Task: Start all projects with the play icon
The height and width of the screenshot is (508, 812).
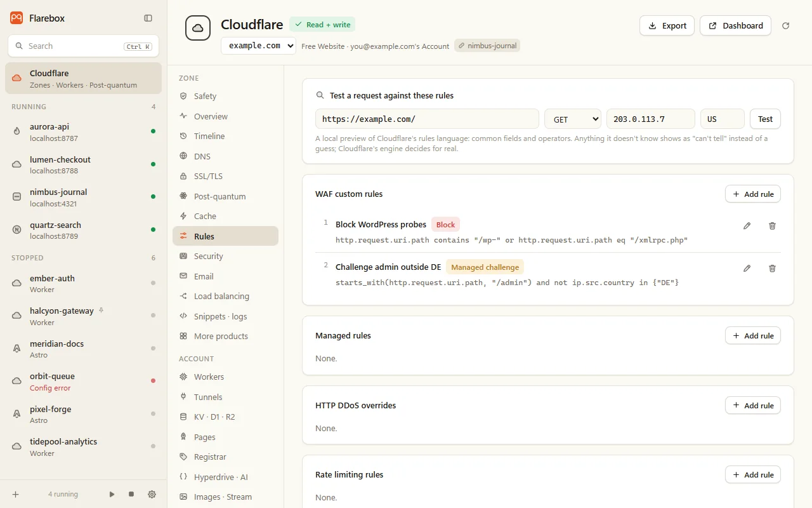Action: [112, 494]
